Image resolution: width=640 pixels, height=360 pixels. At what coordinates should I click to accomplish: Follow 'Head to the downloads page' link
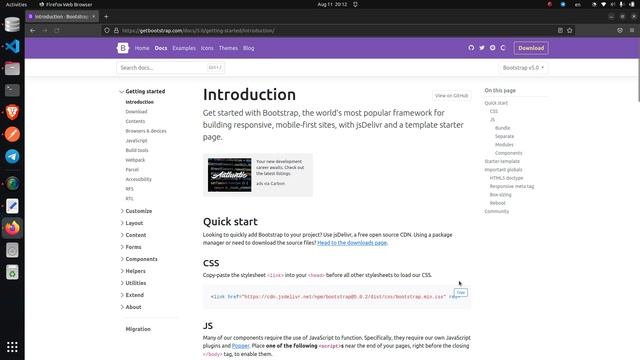pyautogui.click(x=352, y=243)
